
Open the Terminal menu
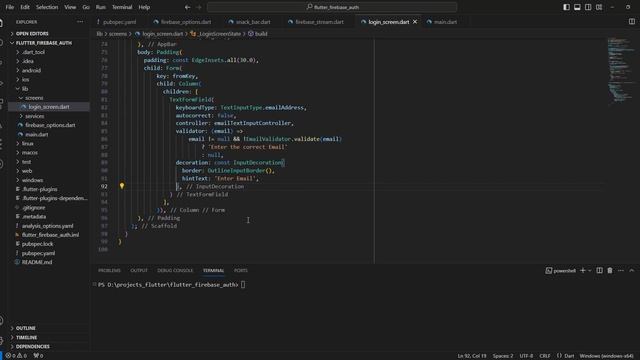pos(122,7)
